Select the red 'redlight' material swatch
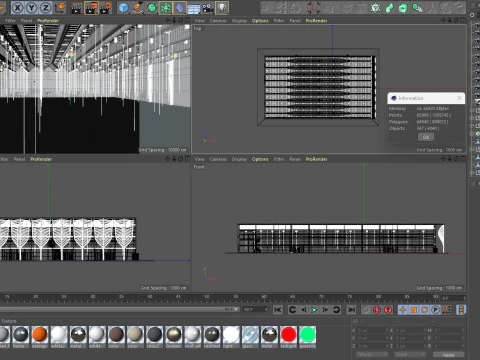This screenshot has width=480, height=360. pyautogui.click(x=289, y=335)
